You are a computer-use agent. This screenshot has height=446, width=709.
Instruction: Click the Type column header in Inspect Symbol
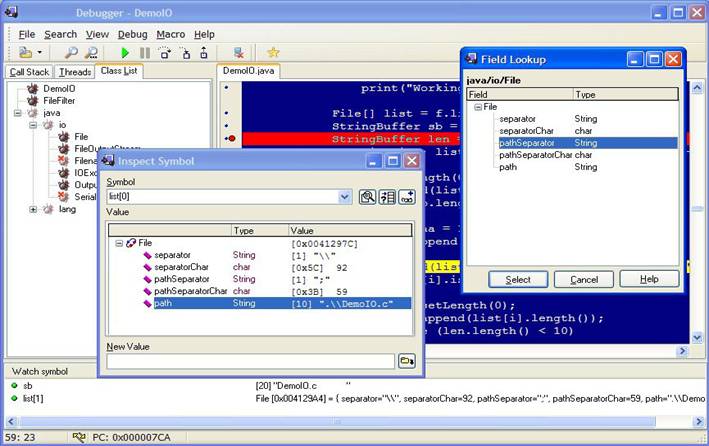(x=260, y=231)
